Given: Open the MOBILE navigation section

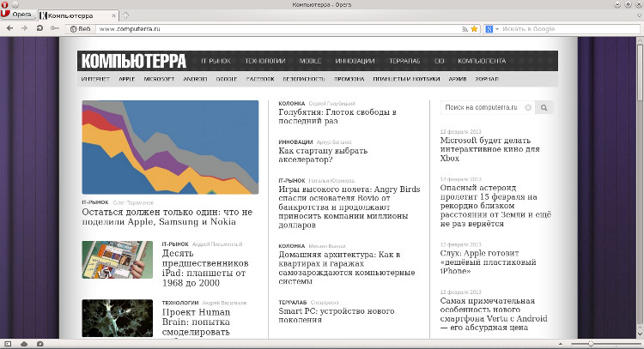Looking at the screenshot, I should click(x=310, y=61).
